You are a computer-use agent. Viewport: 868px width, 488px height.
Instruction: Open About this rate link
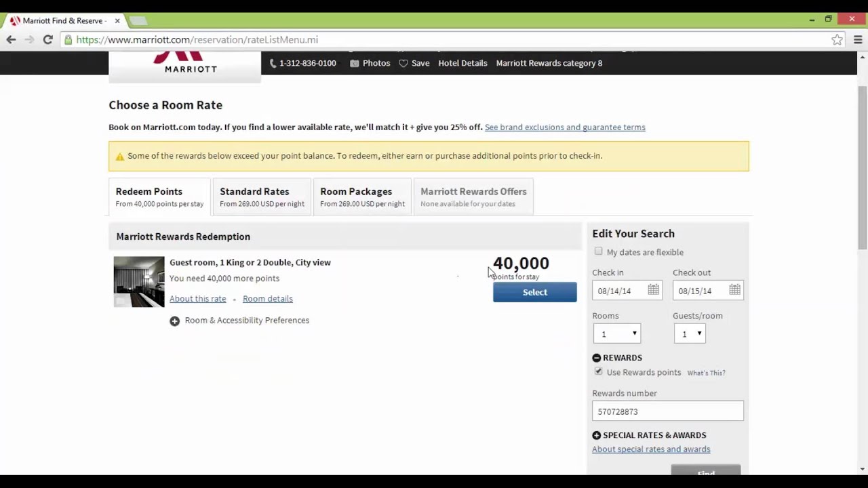[198, 299]
